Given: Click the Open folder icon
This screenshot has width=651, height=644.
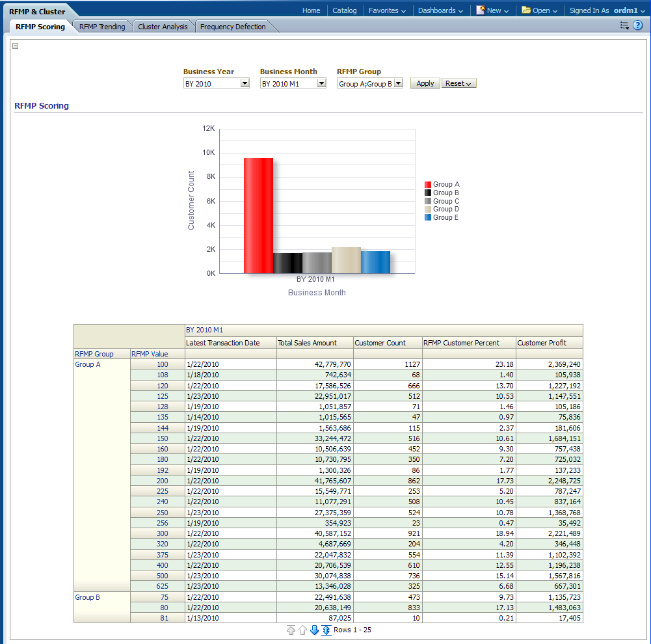Looking at the screenshot, I should pos(526,10).
